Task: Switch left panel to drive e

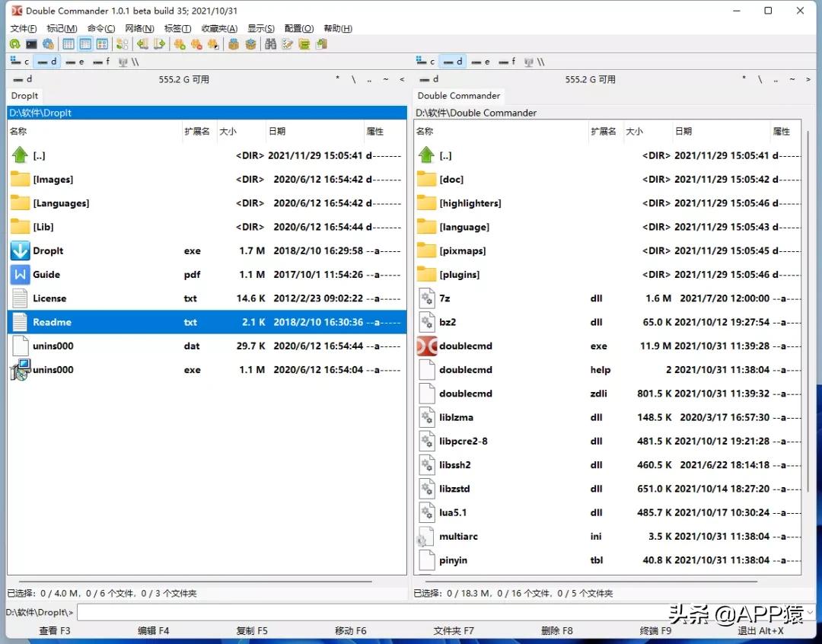Action: point(75,62)
